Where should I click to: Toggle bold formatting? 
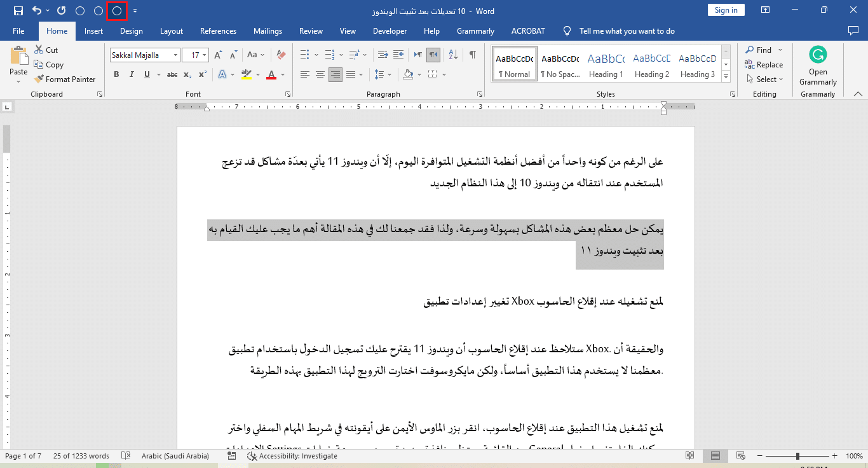tap(116, 75)
